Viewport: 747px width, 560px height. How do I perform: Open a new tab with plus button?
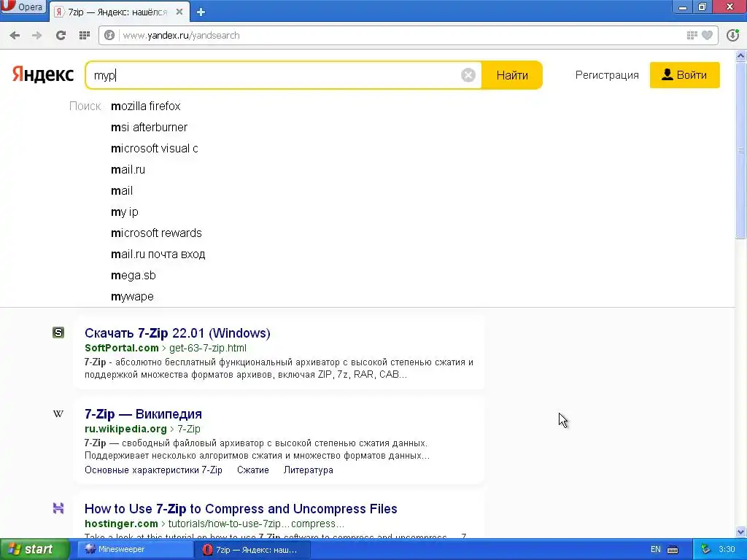coord(201,12)
